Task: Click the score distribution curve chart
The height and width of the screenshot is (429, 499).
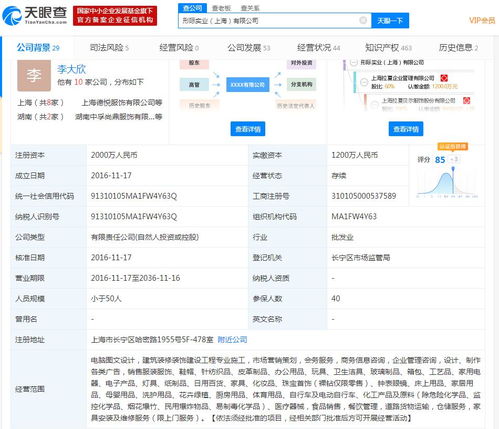Action: pos(447,183)
